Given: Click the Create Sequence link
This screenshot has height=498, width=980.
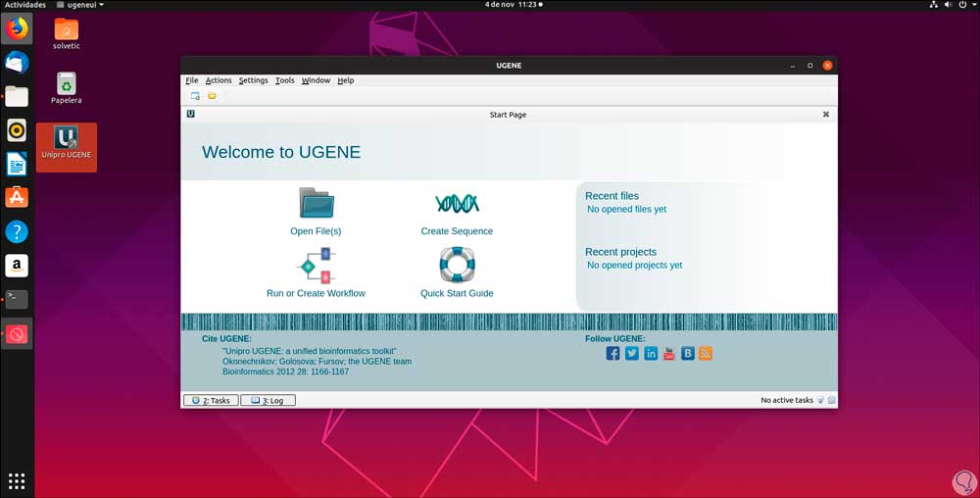Looking at the screenshot, I should pyautogui.click(x=457, y=231).
